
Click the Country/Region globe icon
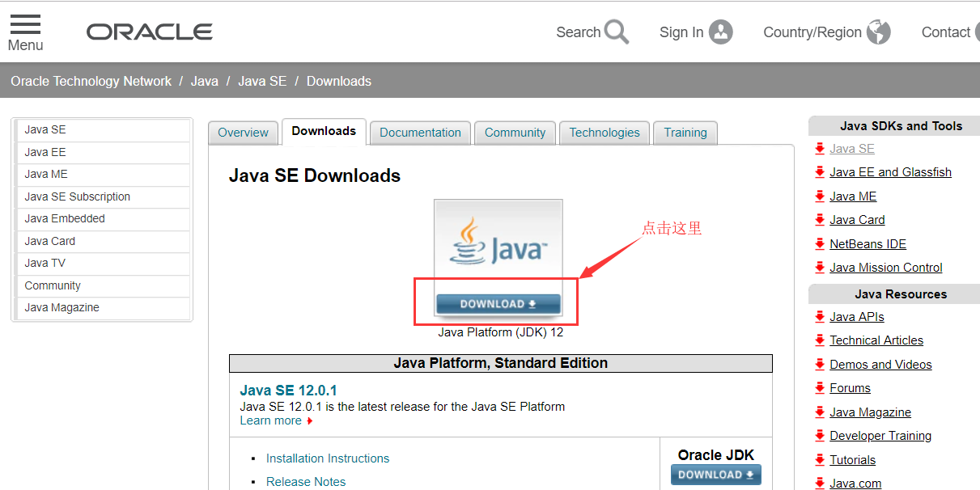(x=878, y=32)
